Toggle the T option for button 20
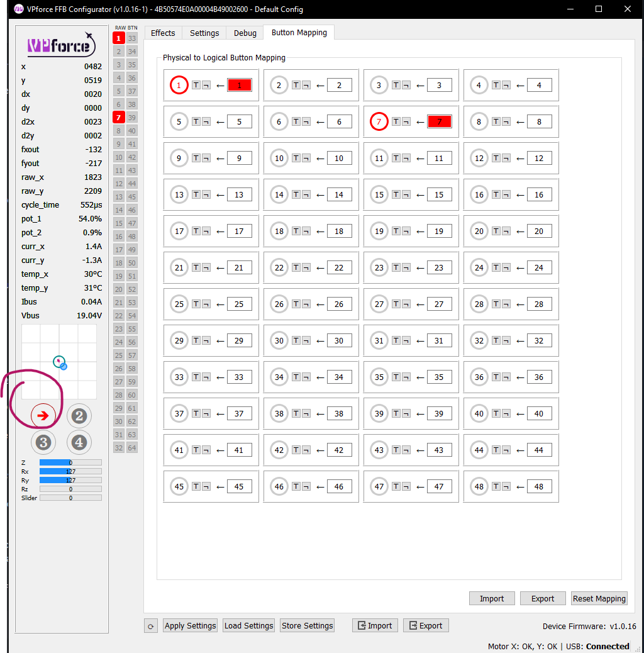Viewport: 644px width, 653px height. coord(496,231)
